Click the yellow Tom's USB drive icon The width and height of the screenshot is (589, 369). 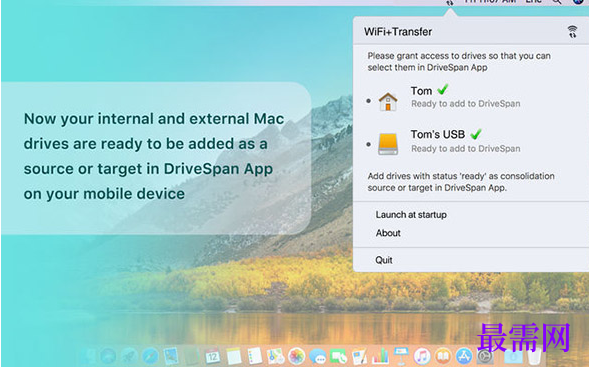(x=388, y=144)
